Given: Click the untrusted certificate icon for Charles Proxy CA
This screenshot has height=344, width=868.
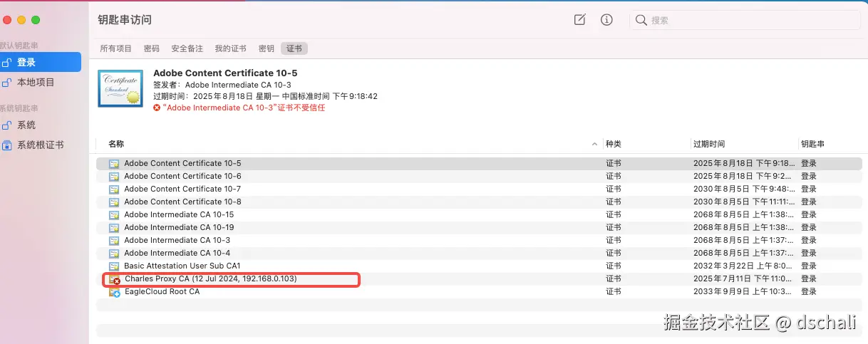Looking at the screenshot, I should coord(115,280).
